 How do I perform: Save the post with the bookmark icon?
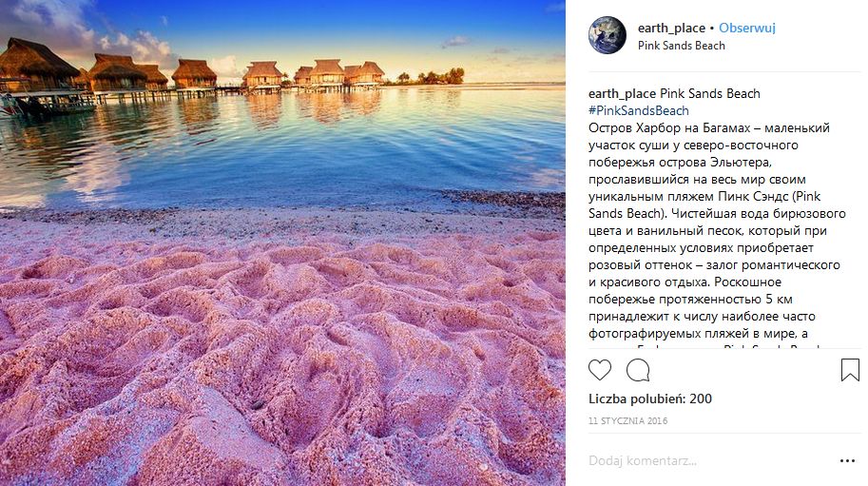pyautogui.click(x=850, y=370)
